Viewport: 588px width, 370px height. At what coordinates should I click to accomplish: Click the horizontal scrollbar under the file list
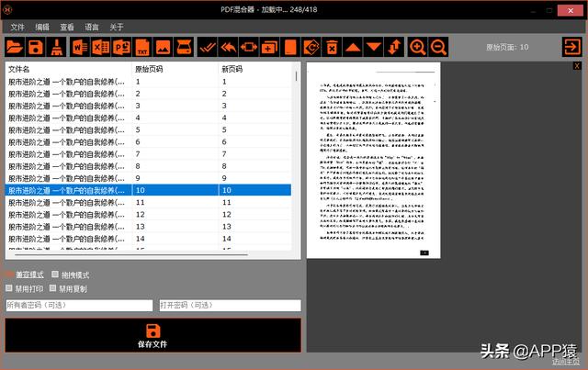[x=131, y=255]
